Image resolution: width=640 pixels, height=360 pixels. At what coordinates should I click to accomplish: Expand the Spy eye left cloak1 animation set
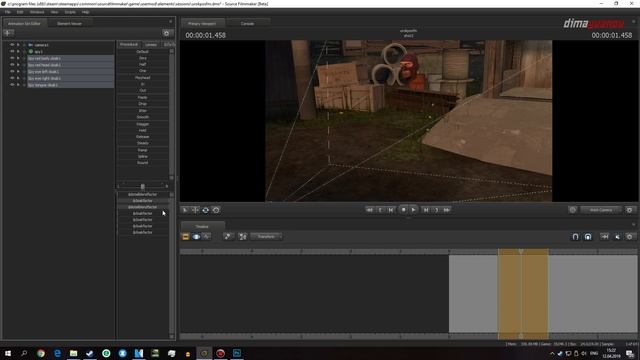tap(18, 71)
